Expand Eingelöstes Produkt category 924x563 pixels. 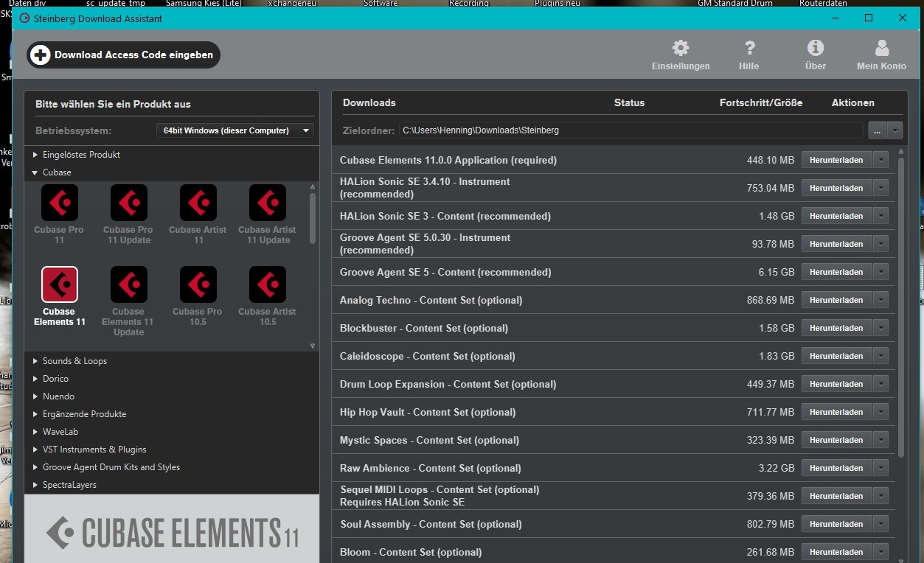tap(35, 155)
